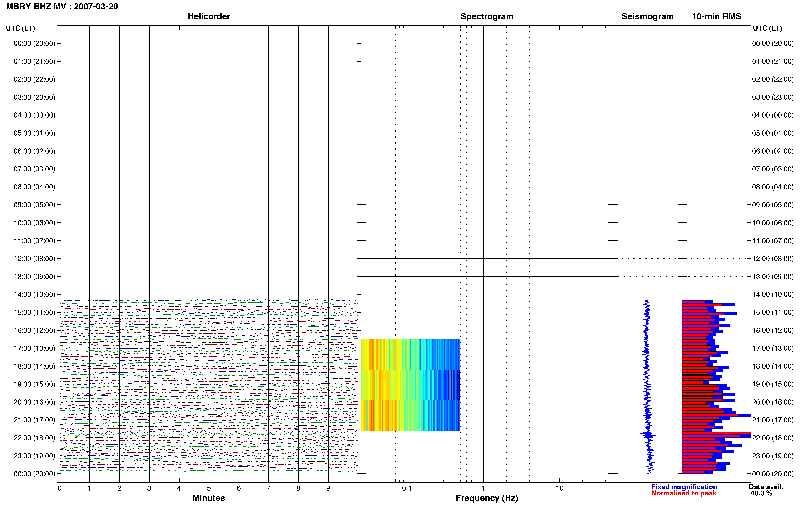Click the left 'UTC (LT)' axis label

point(21,28)
